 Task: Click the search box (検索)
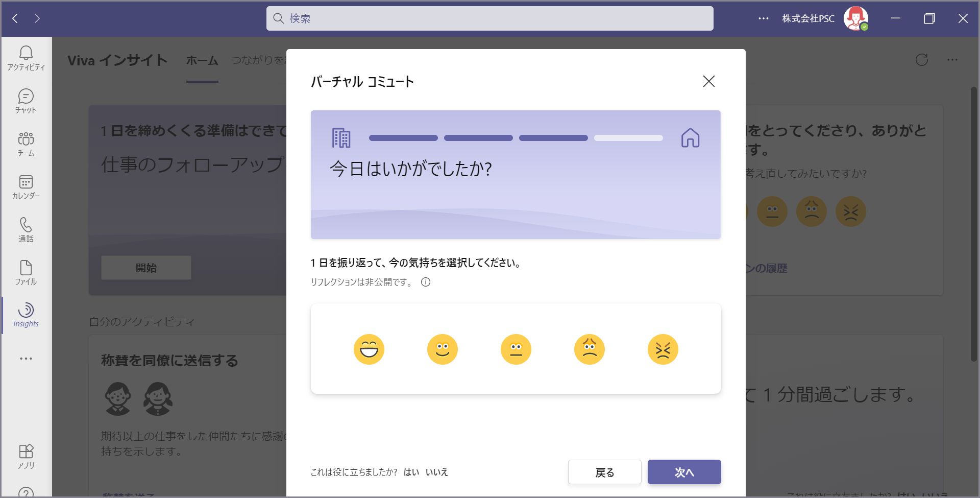coord(489,18)
